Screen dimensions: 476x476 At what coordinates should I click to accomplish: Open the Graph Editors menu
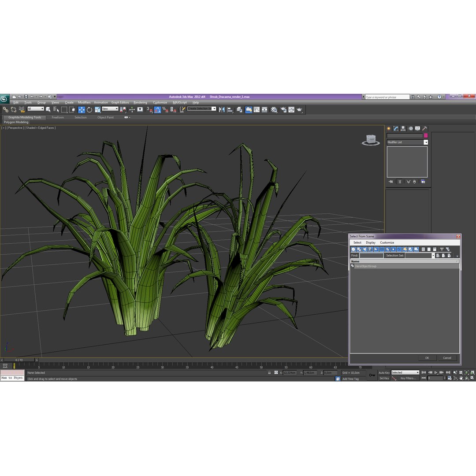pyautogui.click(x=120, y=103)
